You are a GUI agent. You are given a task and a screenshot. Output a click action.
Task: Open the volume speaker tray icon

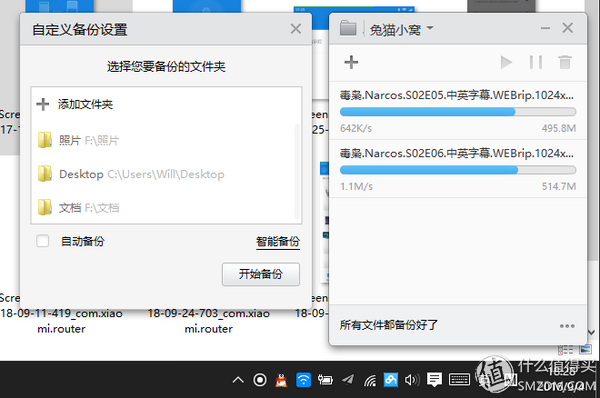coord(412,380)
